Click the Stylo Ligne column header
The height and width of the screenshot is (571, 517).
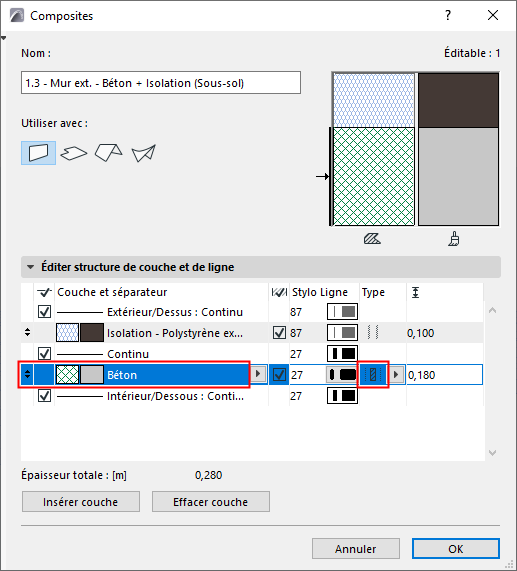tap(320, 292)
